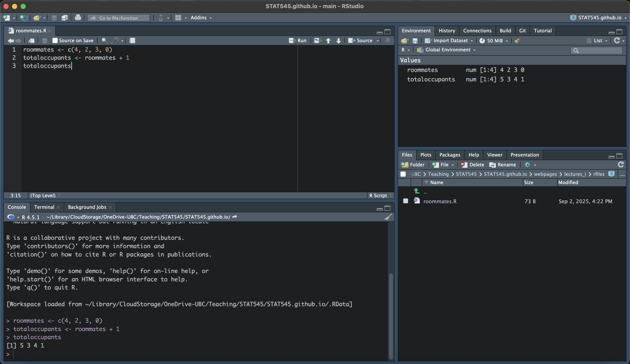Switch to the Packages tab
The height and width of the screenshot is (364, 630).
450,155
